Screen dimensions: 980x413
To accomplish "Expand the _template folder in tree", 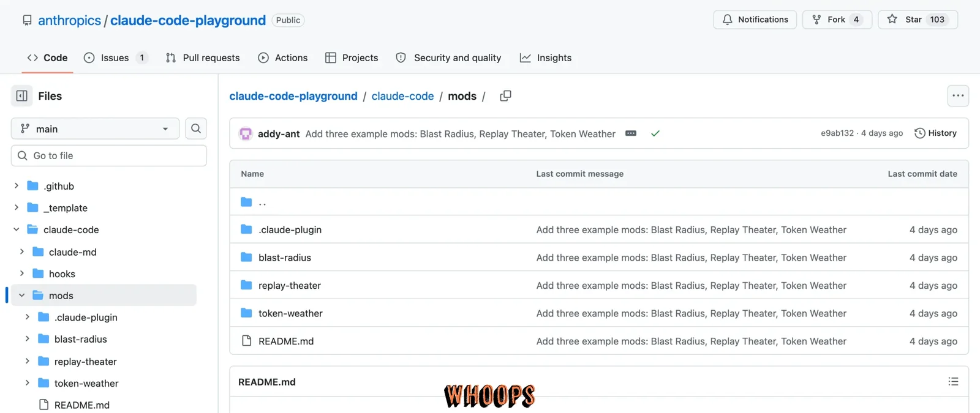I will (x=17, y=208).
